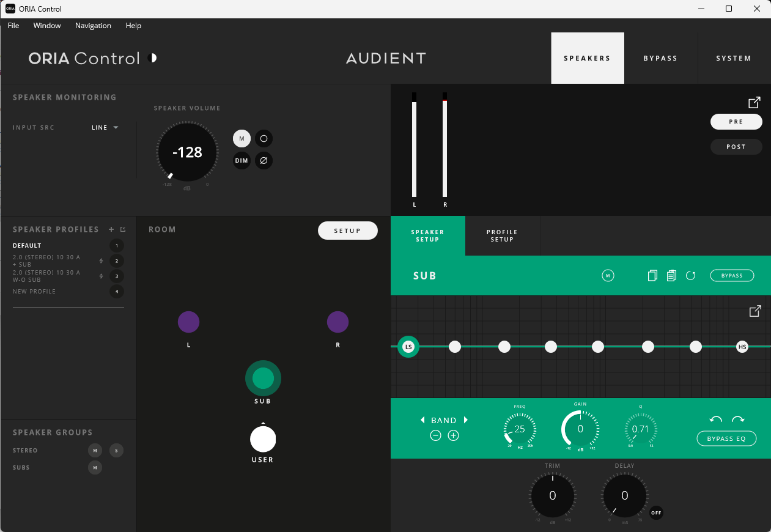Pop out the meter panel window
771x532 pixels.
click(754, 102)
